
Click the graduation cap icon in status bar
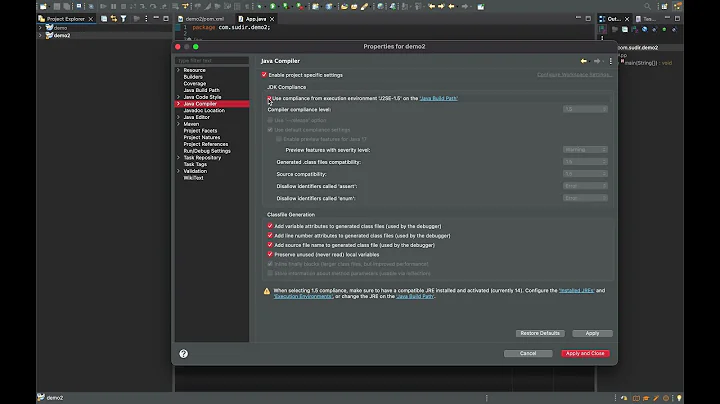click(646, 398)
